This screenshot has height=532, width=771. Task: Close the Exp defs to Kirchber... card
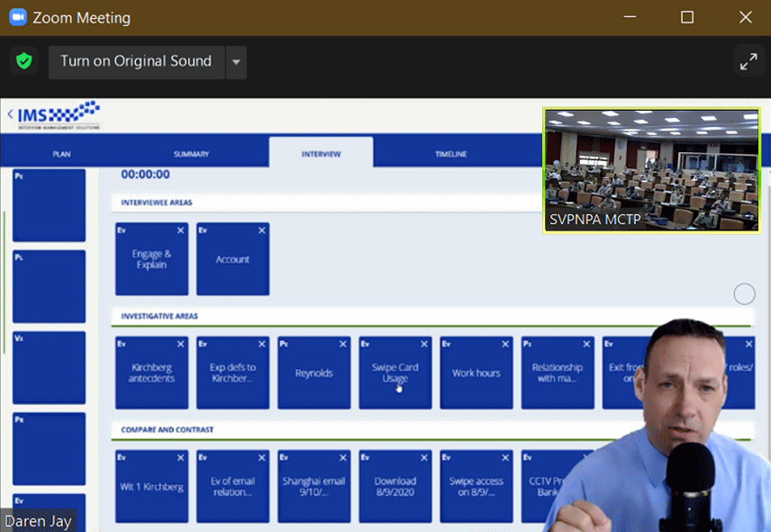tap(261, 345)
